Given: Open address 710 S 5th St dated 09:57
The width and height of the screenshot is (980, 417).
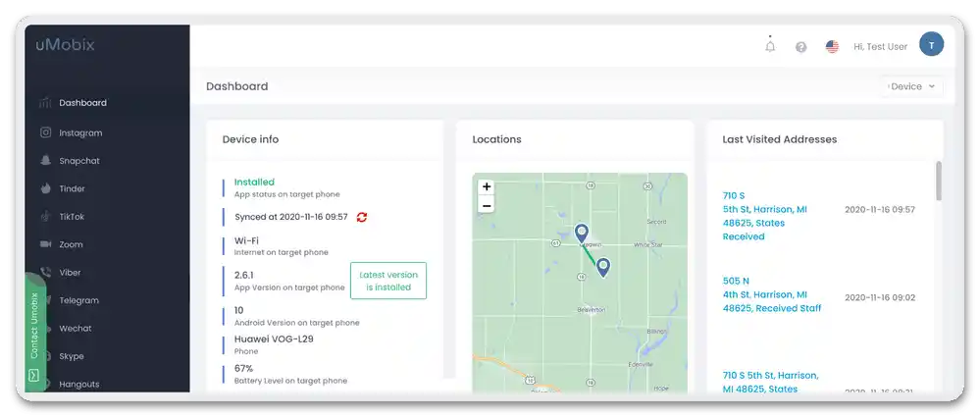Looking at the screenshot, I should point(764,216).
